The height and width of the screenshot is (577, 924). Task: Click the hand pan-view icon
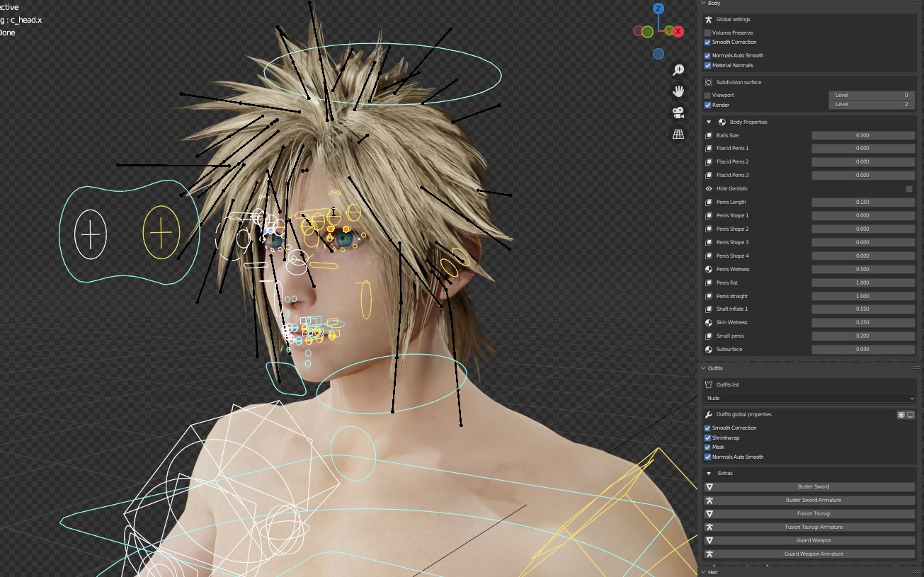tap(678, 91)
